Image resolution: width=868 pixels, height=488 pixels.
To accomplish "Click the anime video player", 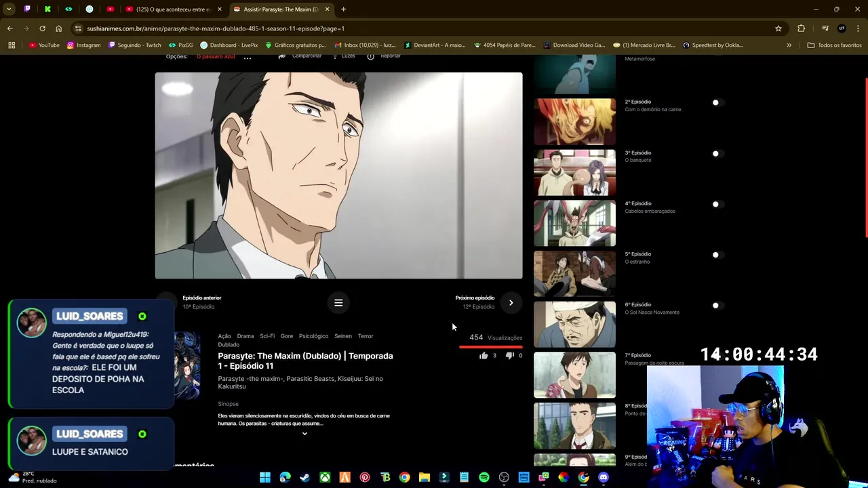I will [338, 176].
